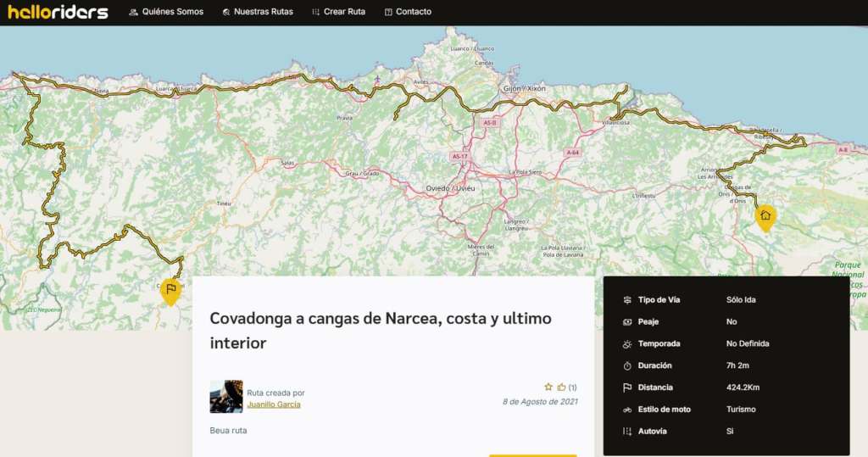Mark route as favorite with star icon

click(x=548, y=387)
